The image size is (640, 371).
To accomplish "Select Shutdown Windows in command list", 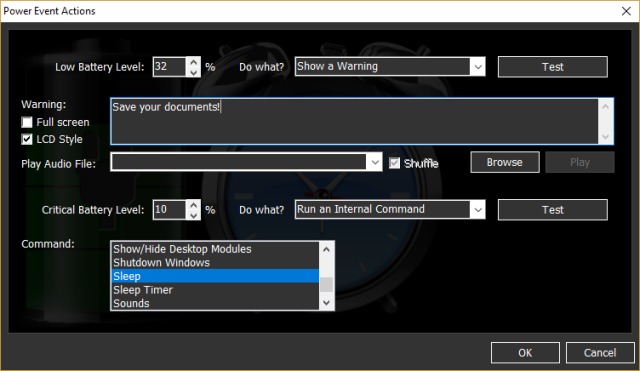I will [x=215, y=262].
